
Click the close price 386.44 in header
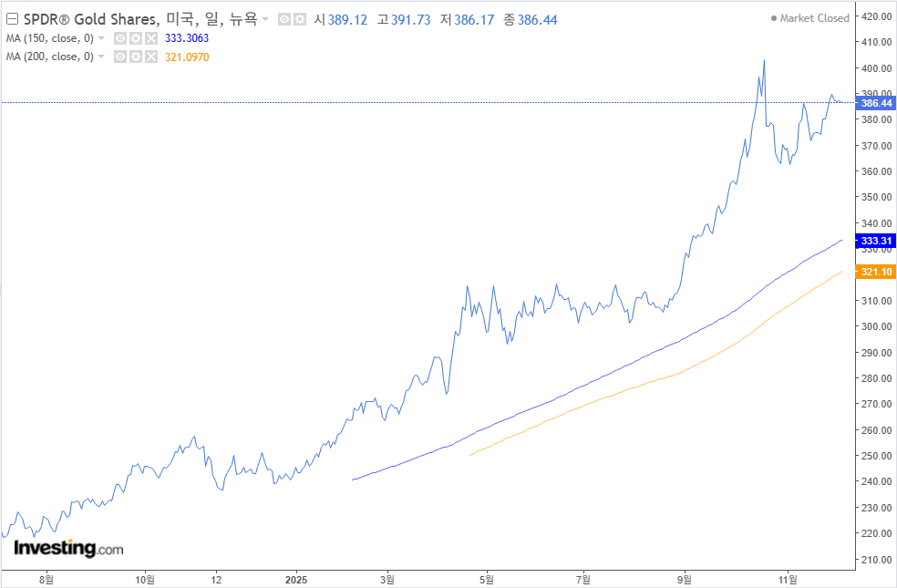point(537,20)
